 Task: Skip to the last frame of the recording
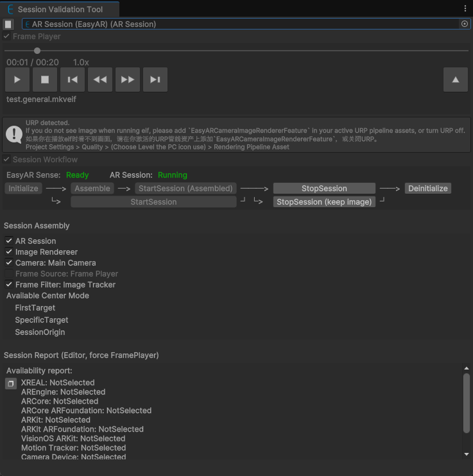[155, 80]
